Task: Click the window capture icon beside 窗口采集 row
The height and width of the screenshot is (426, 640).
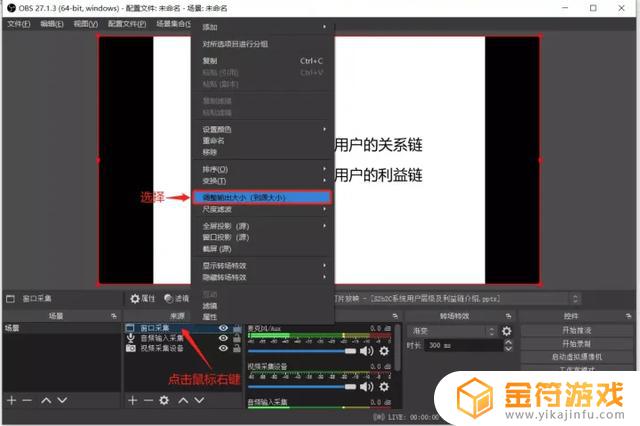Action: pos(130,328)
